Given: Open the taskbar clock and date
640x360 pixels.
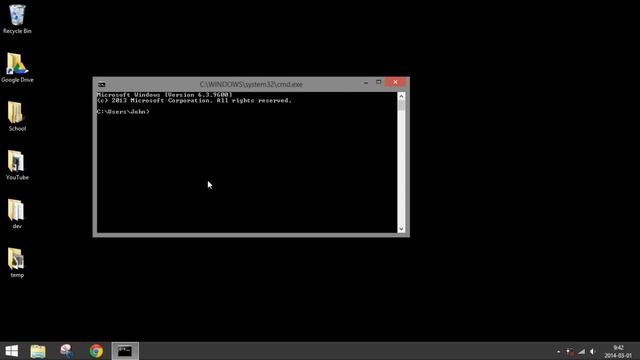Looking at the screenshot, I should 618,351.
